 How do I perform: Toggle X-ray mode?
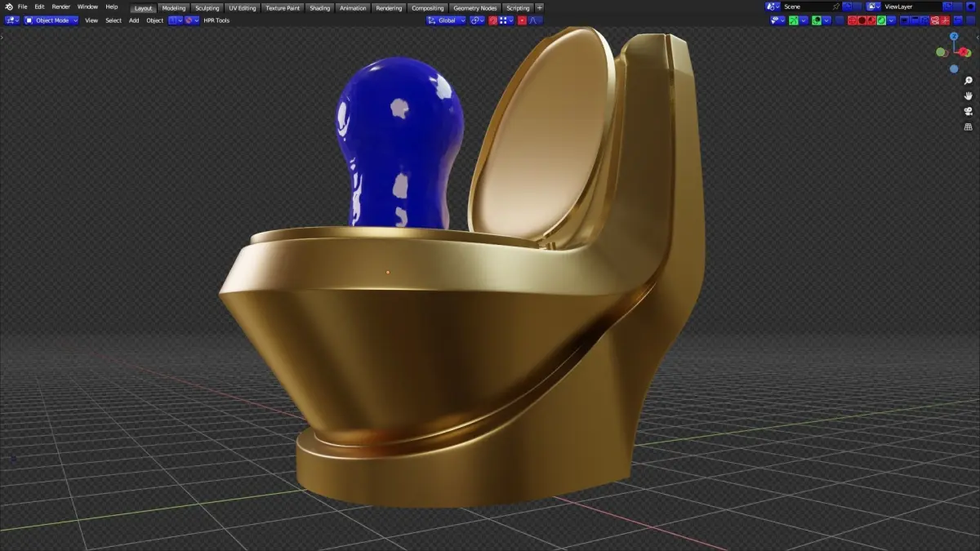[x=840, y=20]
